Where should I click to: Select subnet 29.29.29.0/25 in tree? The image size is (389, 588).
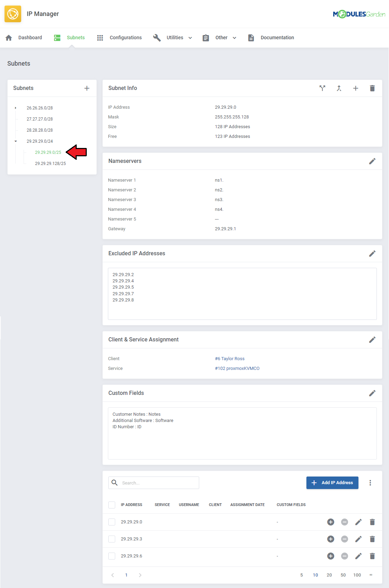click(48, 152)
